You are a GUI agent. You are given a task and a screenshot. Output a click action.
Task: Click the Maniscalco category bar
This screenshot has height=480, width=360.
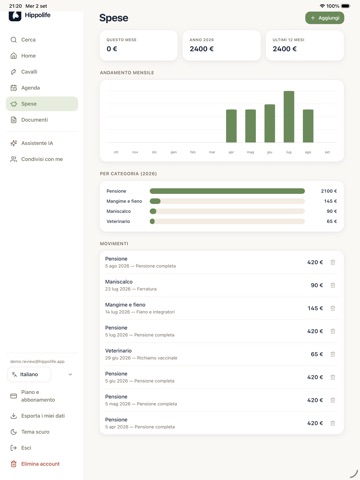click(227, 211)
